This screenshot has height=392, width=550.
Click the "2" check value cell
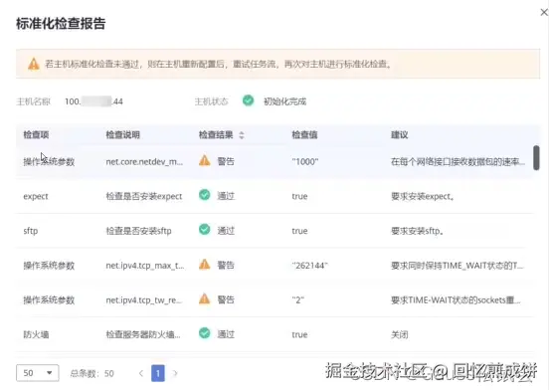click(298, 300)
